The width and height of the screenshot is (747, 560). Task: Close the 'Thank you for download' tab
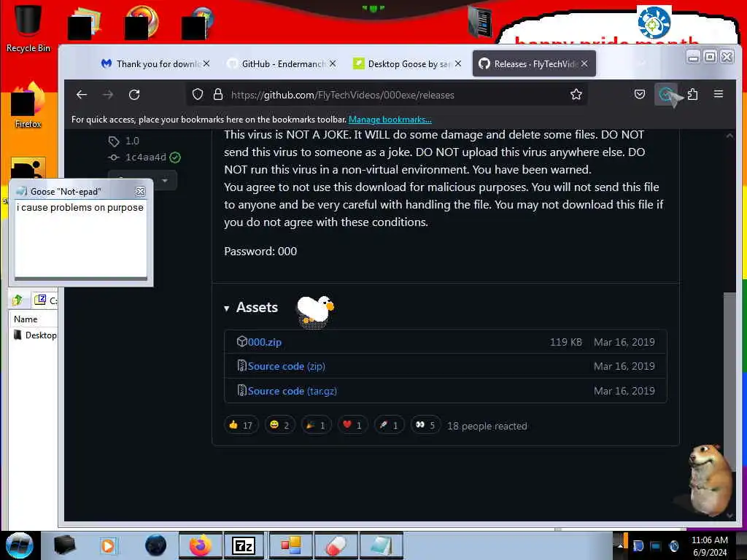tap(206, 63)
